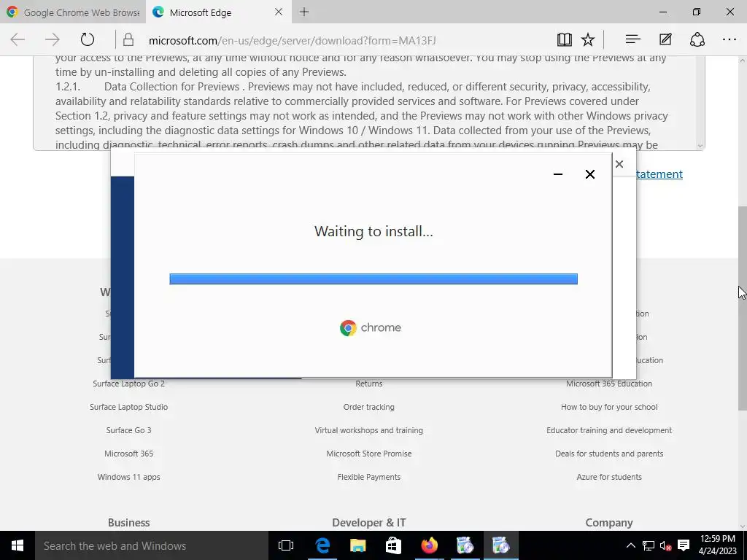Open network status tray icon
The width and height of the screenshot is (747, 560).
point(649,545)
